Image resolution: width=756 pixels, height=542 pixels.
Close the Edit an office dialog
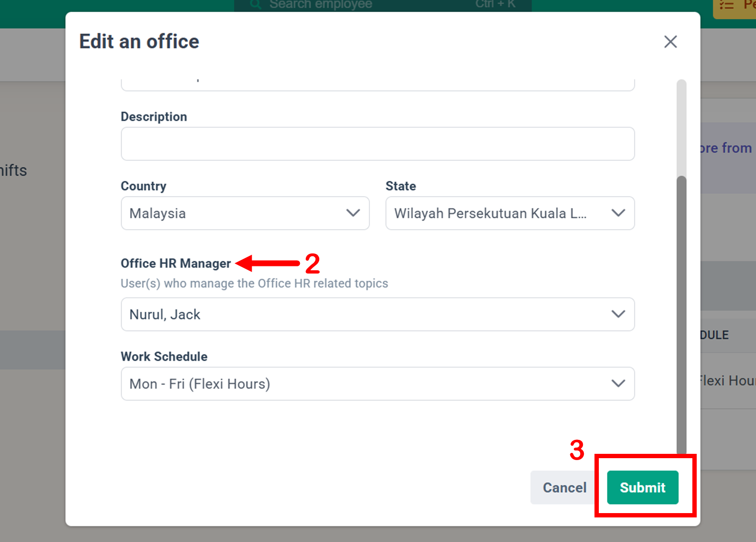tap(670, 42)
